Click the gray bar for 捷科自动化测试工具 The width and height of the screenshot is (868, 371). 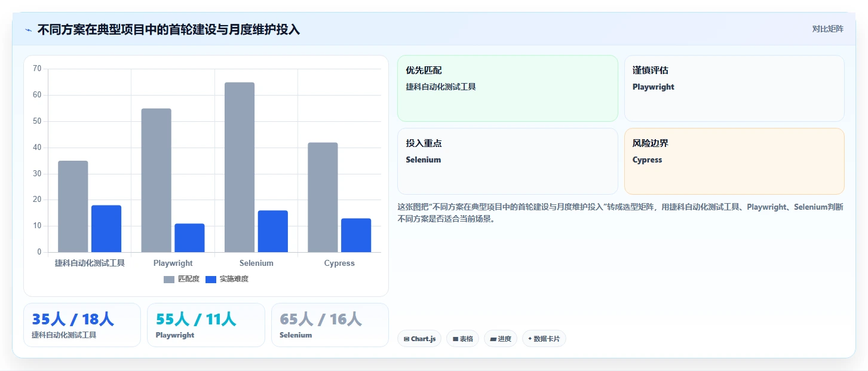click(x=73, y=206)
